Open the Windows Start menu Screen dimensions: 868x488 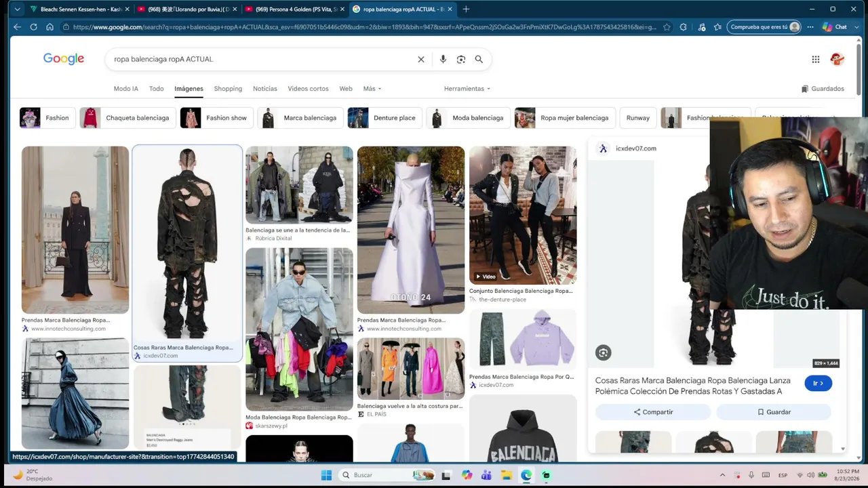coord(325,475)
